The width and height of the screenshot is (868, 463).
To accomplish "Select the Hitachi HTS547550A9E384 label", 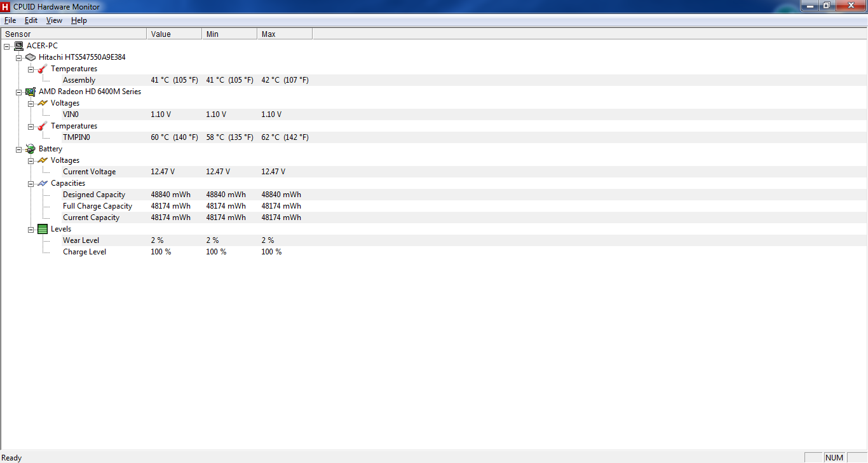I will (x=82, y=57).
